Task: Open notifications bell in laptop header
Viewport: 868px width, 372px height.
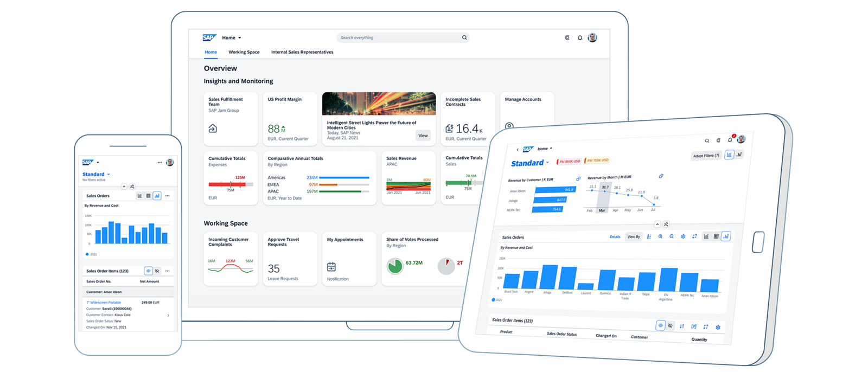Action: 580,38
